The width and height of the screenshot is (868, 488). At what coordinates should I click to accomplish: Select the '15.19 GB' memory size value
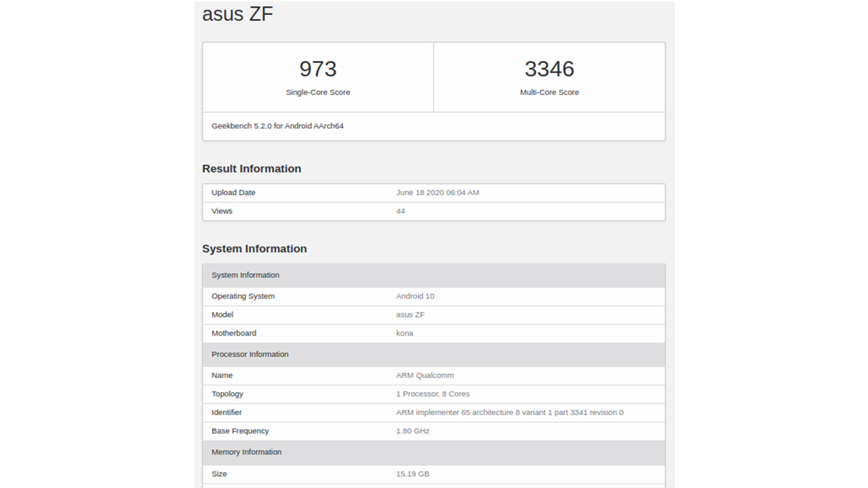coord(413,474)
